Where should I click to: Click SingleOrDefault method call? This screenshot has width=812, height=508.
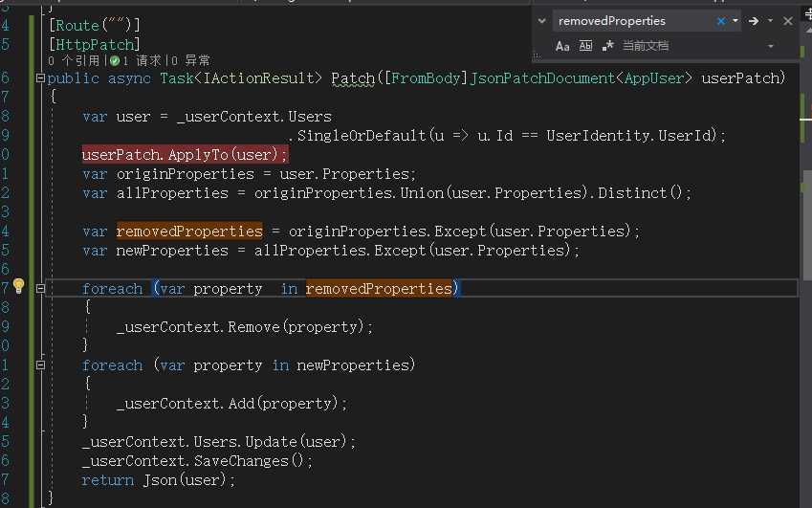click(361, 135)
